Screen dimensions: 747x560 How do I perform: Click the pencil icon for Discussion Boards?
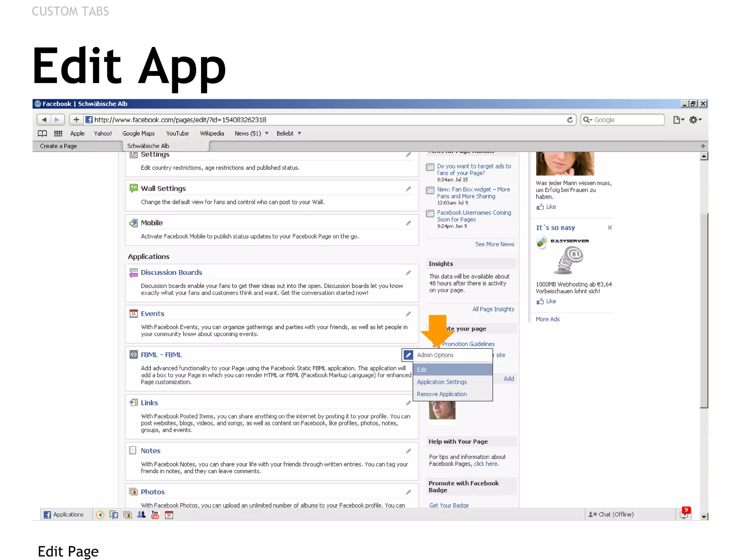click(408, 273)
